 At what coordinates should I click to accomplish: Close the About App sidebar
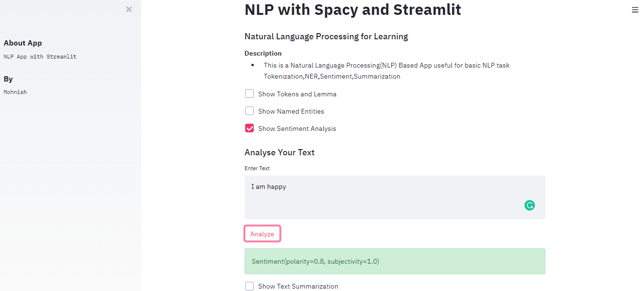click(128, 9)
